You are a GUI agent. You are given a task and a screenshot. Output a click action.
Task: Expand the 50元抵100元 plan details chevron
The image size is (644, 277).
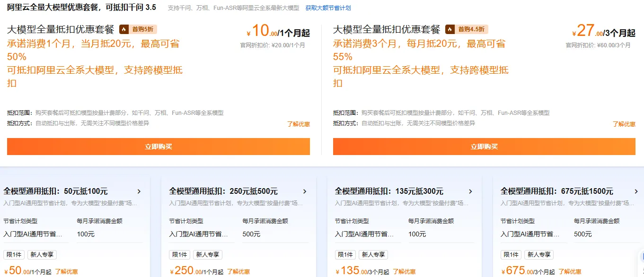[139, 191]
